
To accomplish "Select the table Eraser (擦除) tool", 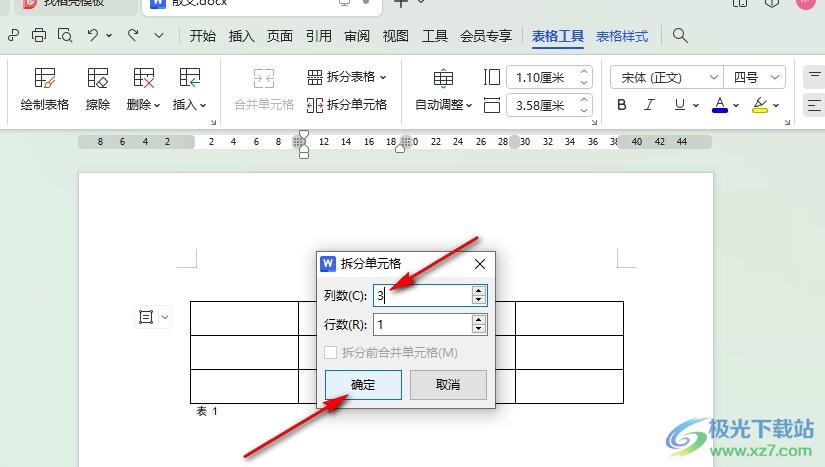I will [x=98, y=89].
